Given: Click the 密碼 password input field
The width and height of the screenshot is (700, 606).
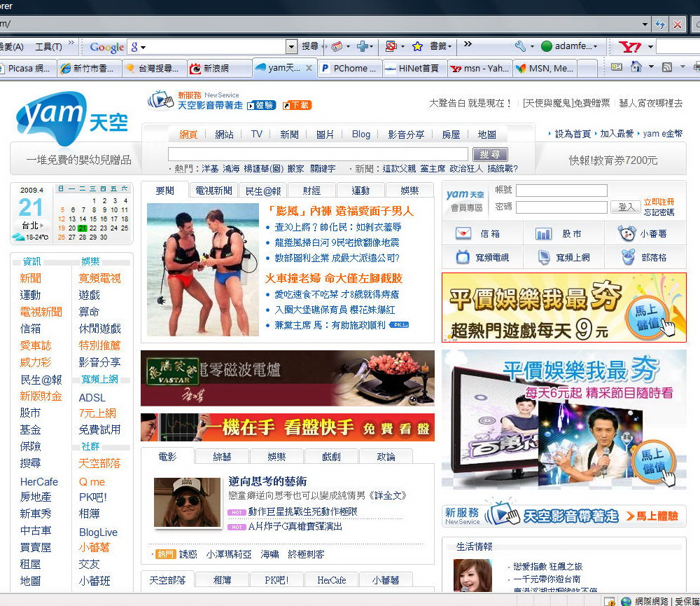Looking at the screenshot, I should click(561, 207).
